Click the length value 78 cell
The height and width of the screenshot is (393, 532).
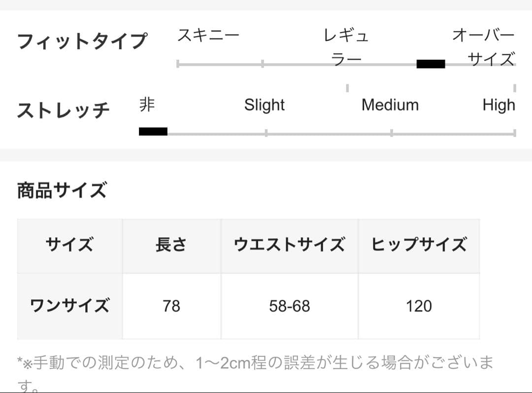171,306
